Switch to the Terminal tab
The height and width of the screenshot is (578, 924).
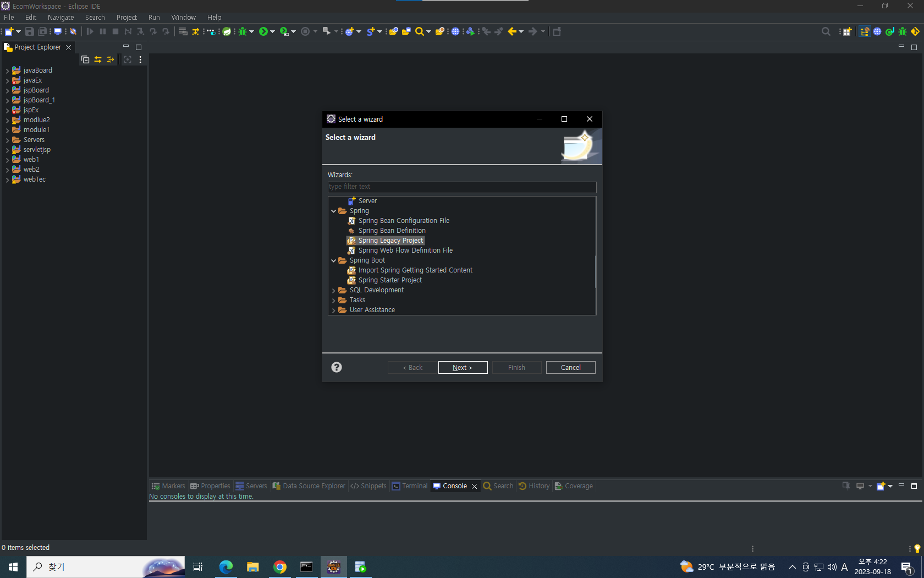pyautogui.click(x=410, y=486)
